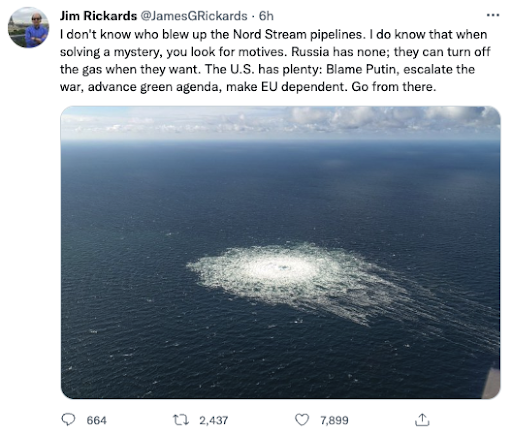Click the 6h timestamp link
Viewport: 512px width, 435px height.
pyautogui.click(x=266, y=16)
